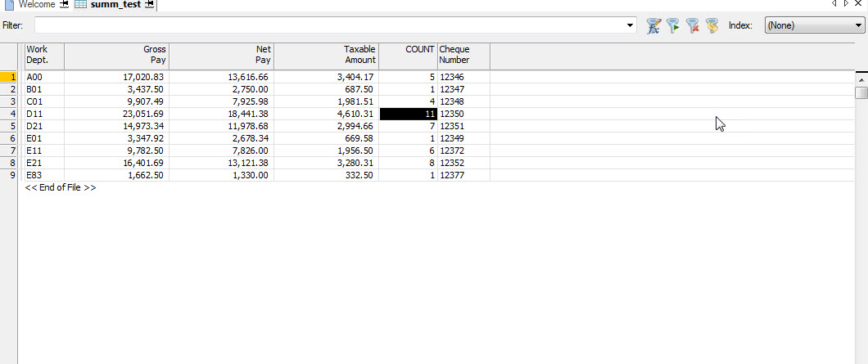Click the pin icon on summ_test tab

point(148,5)
